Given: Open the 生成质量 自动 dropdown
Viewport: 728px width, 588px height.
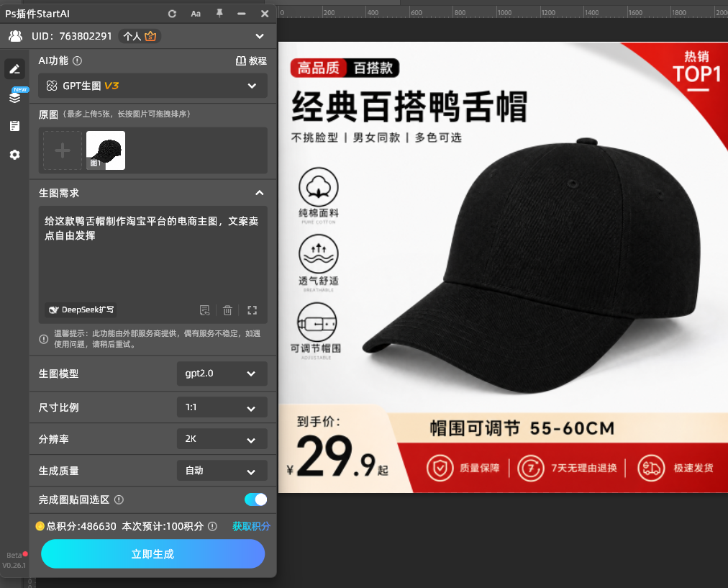Looking at the screenshot, I should point(222,471).
